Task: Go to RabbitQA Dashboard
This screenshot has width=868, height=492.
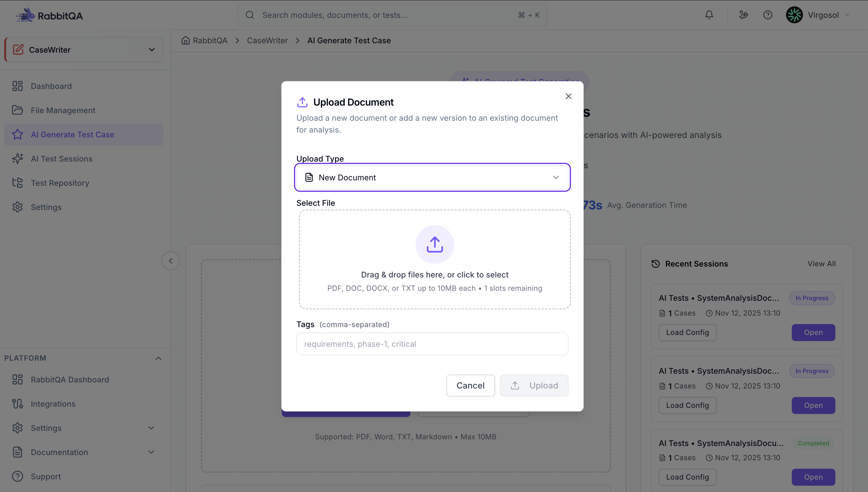Action: (84, 380)
